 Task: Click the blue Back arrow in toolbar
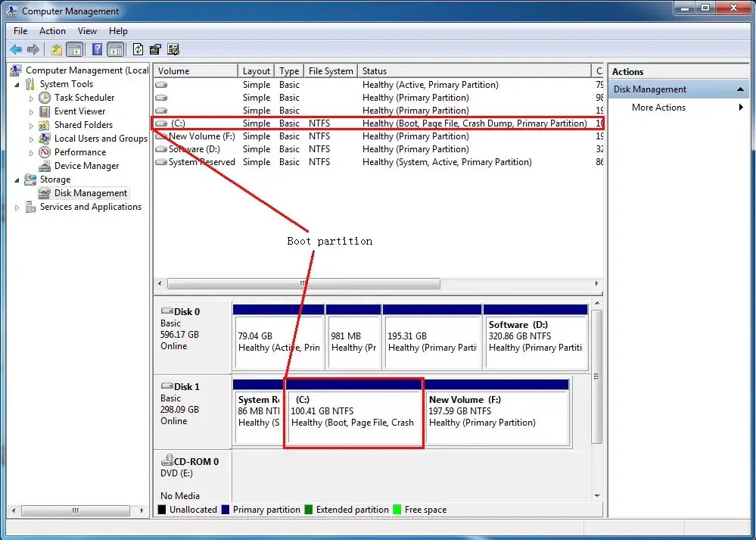pyautogui.click(x=16, y=49)
